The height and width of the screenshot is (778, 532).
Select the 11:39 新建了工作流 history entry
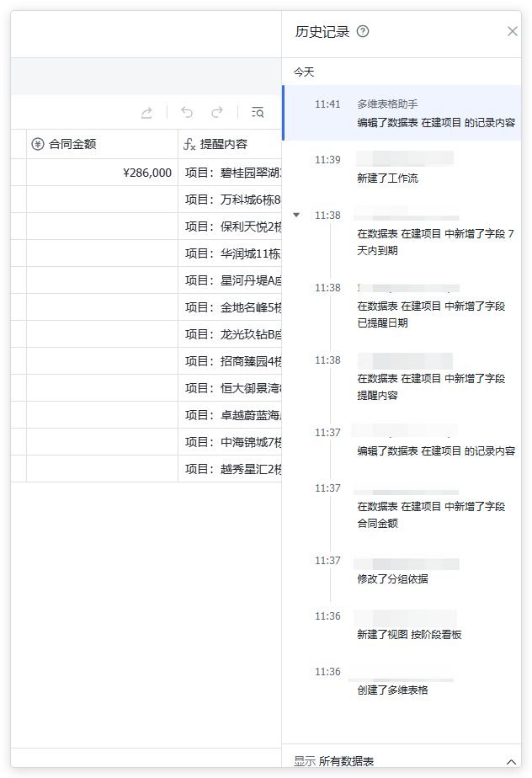click(x=402, y=168)
